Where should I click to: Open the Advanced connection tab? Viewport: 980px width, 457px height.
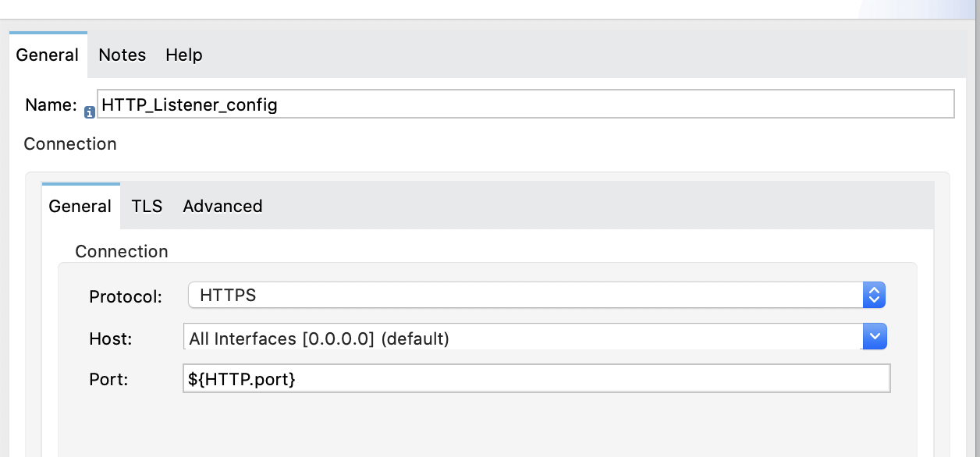pyautogui.click(x=222, y=206)
